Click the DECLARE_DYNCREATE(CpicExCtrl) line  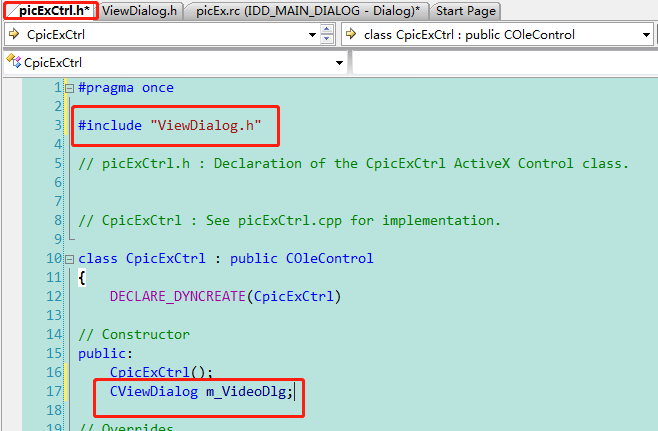pyautogui.click(x=226, y=297)
